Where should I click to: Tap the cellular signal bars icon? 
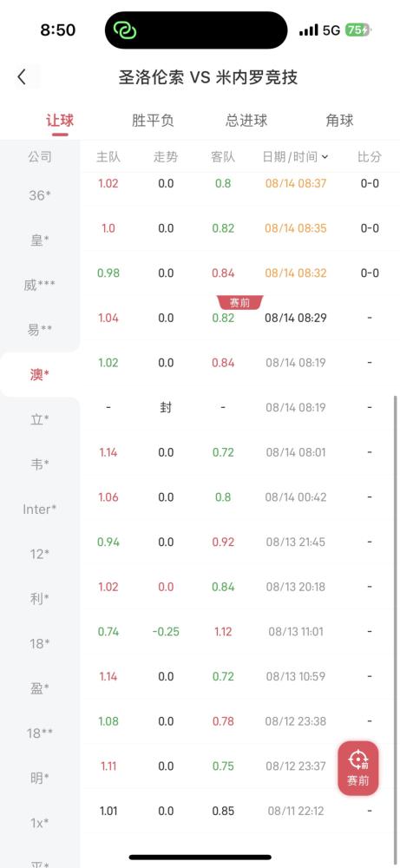[x=308, y=30]
